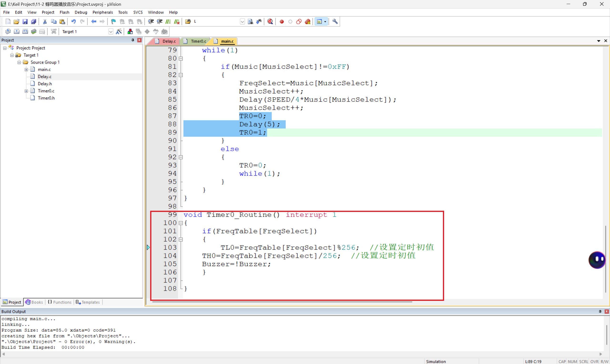Screen dimensions: 610x364
Task: Select Delay.h in project tree
Action: coord(45,84)
